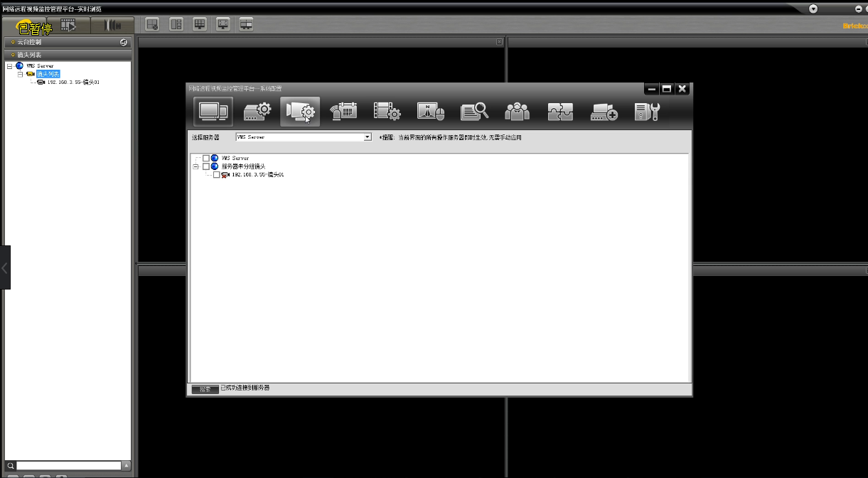Screen dimensions: 868x478
Task: Enable checkbox for 192.168.3.55-镜头01 camera
Action: (217, 175)
